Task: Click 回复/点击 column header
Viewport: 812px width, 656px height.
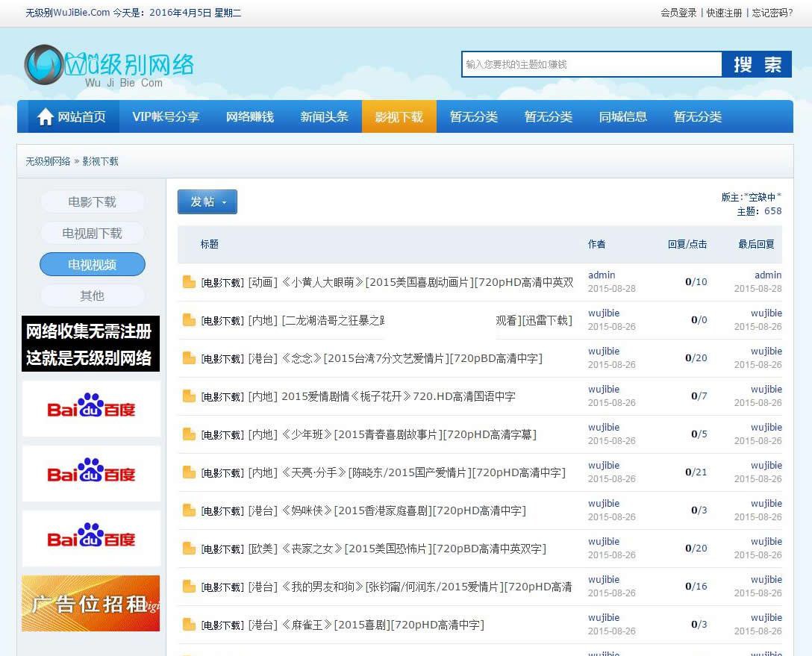Action: (687, 244)
